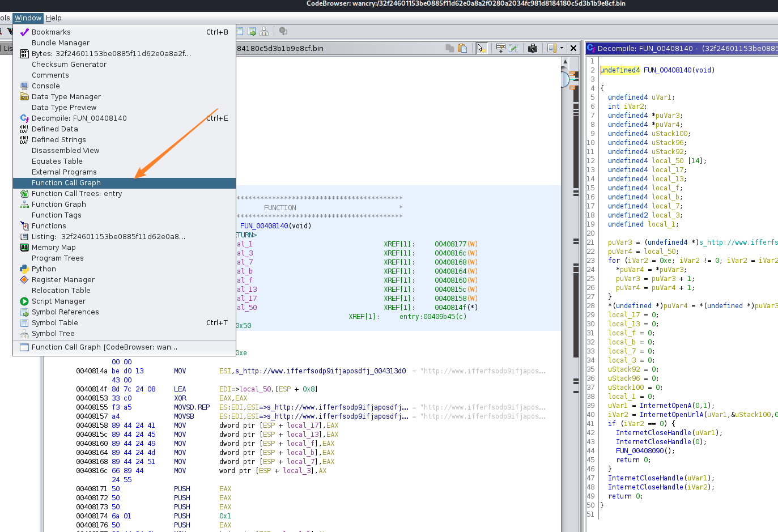Switch to Function Call Graph CodeBrowser window
778x532 pixels.
[x=124, y=347]
